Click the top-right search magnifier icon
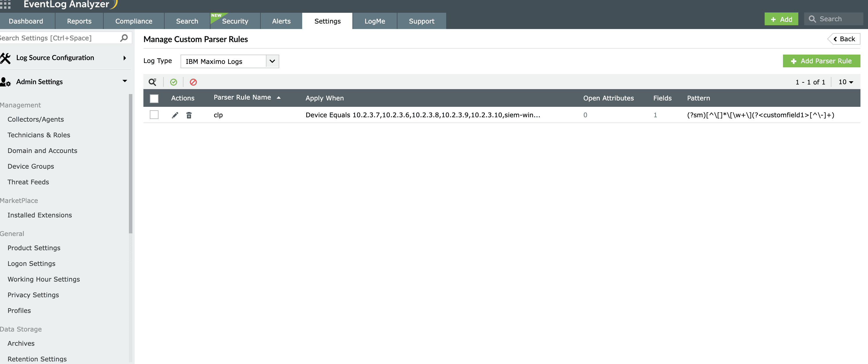The image size is (868, 364). point(812,19)
